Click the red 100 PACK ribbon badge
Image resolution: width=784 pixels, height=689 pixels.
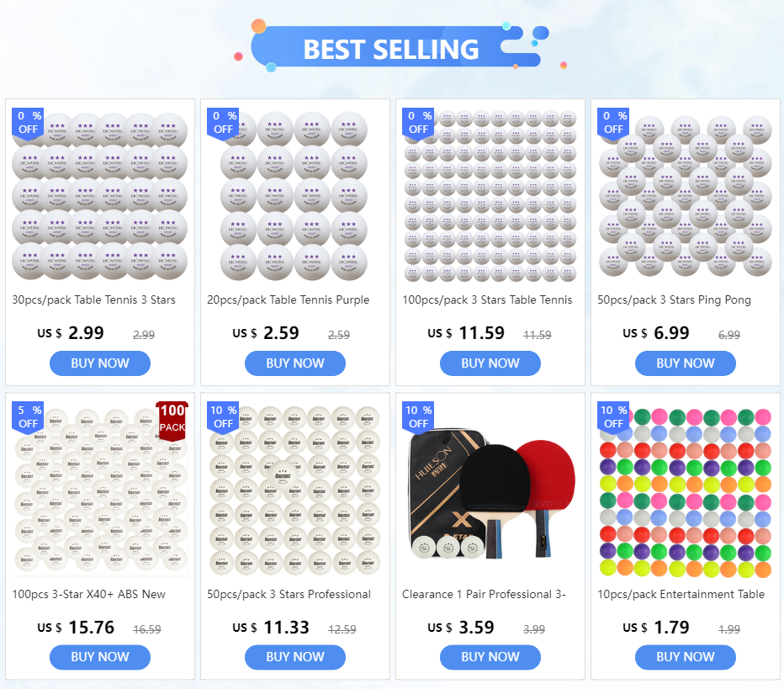pyautogui.click(x=173, y=418)
